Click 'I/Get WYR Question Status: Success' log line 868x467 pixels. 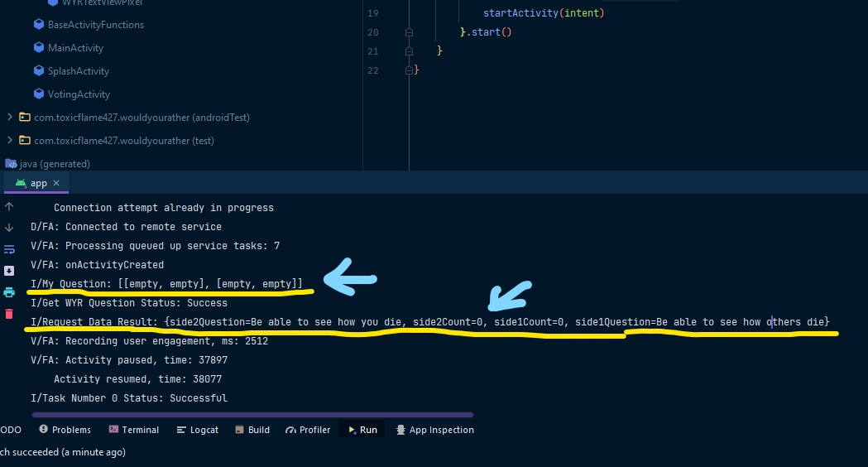[129, 302]
